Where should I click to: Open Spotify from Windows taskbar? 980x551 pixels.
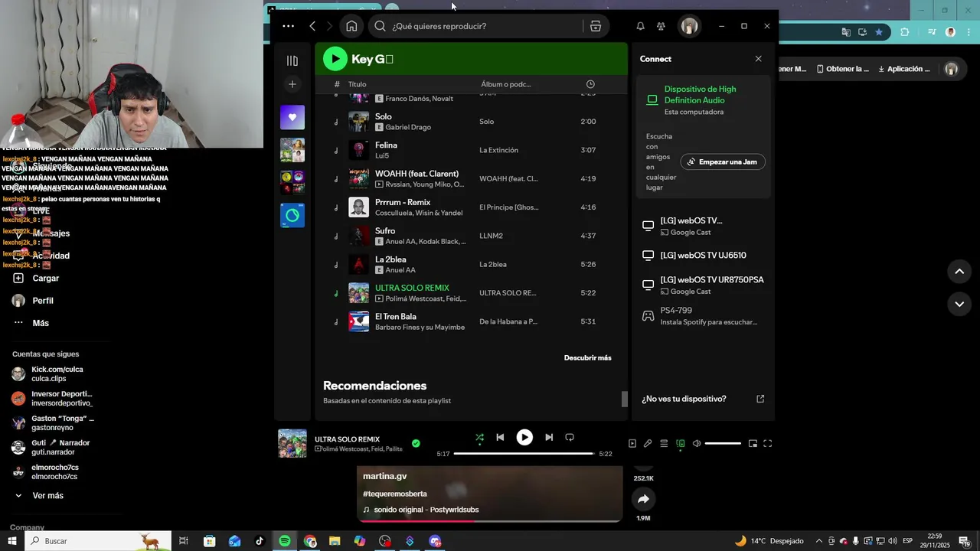(x=284, y=541)
